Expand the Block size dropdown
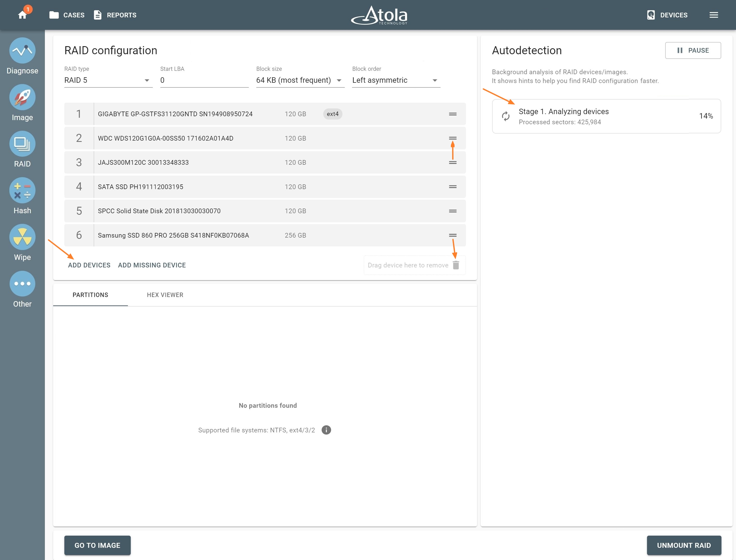This screenshot has height=560, width=736. point(300,80)
